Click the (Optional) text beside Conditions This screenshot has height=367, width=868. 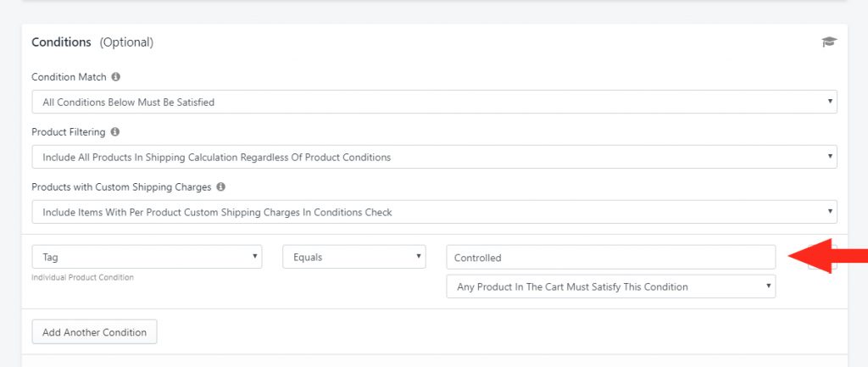[126, 42]
